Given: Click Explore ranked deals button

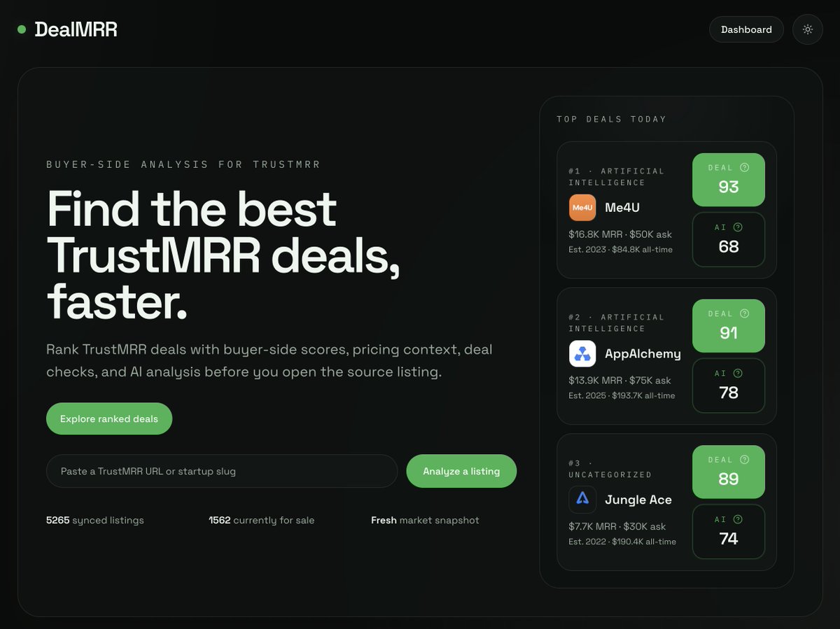Looking at the screenshot, I should [x=109, y=418].
